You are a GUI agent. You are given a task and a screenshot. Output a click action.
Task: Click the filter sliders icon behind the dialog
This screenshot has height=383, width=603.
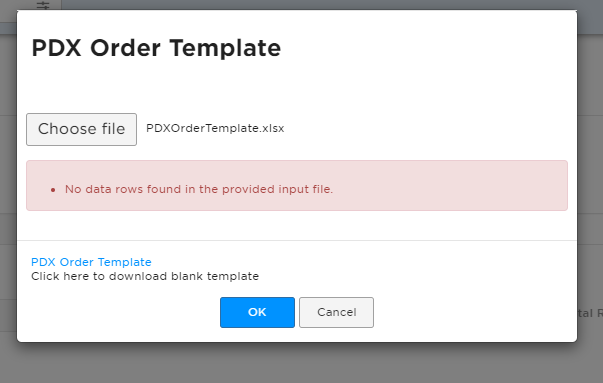click(43, 5)
